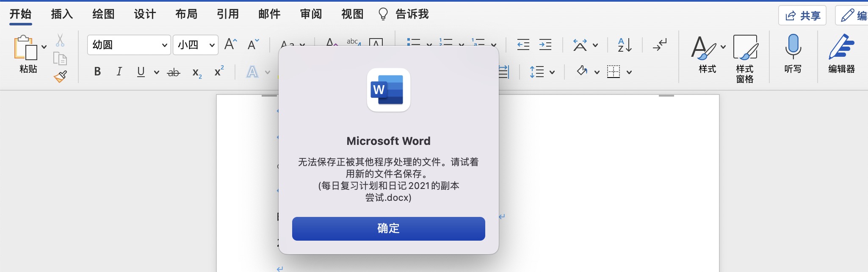The width and height of the screenshot is (868, 272).
Task: Click the 共享 share button
Action: [802, 16]
